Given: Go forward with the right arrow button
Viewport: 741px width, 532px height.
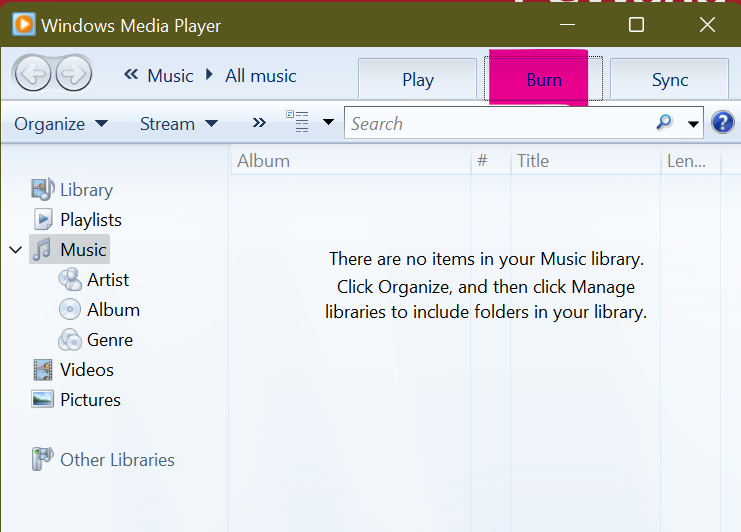Looking at the screenshot, I should [x=74, y=74].
